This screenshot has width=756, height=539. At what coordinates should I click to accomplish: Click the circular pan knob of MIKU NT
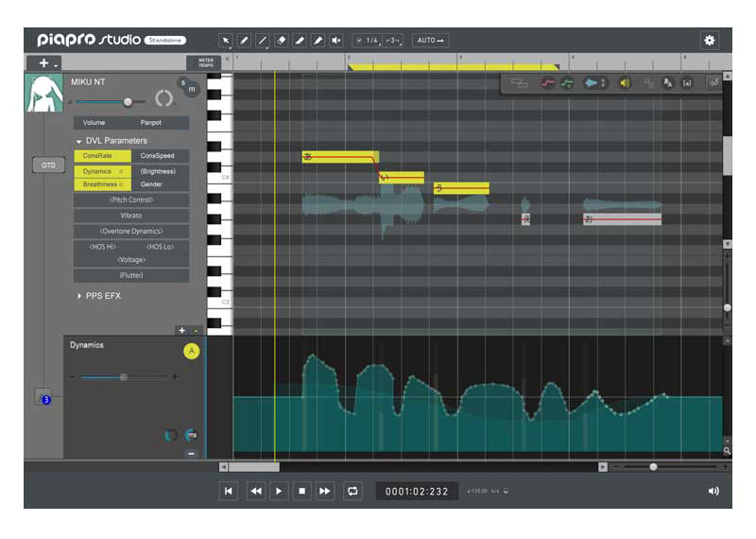163,98
